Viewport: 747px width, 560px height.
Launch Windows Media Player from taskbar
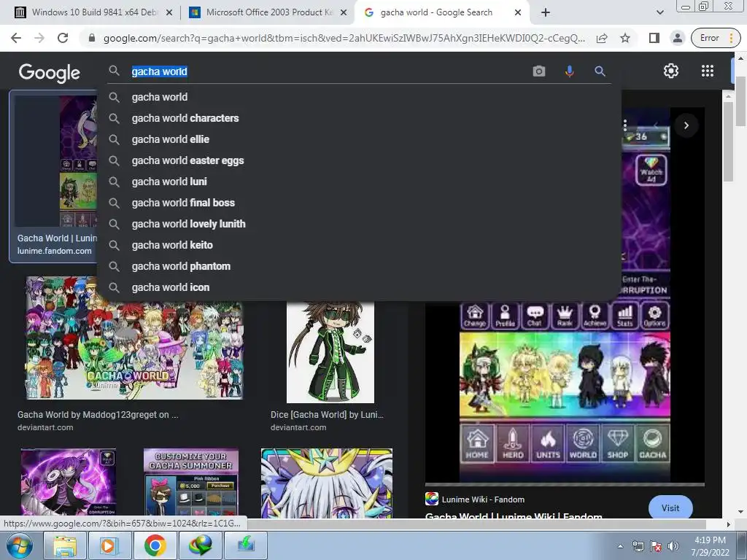click(x=109, y=545)
